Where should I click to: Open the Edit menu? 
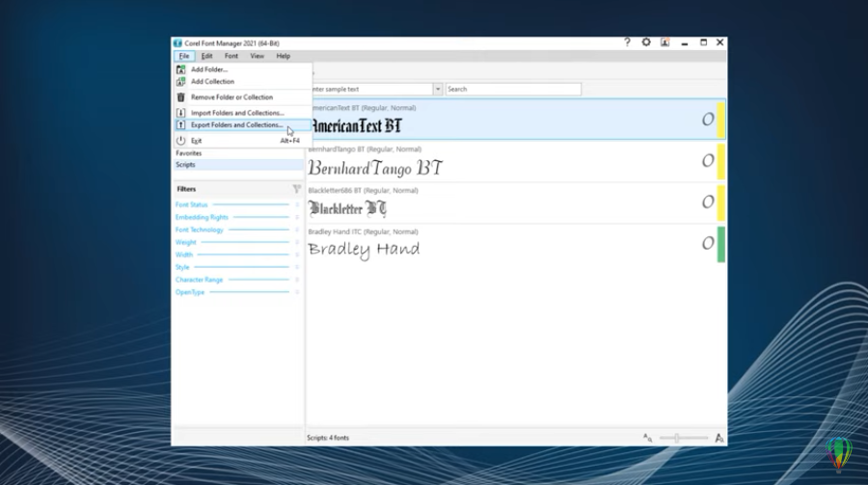point(206,56)
